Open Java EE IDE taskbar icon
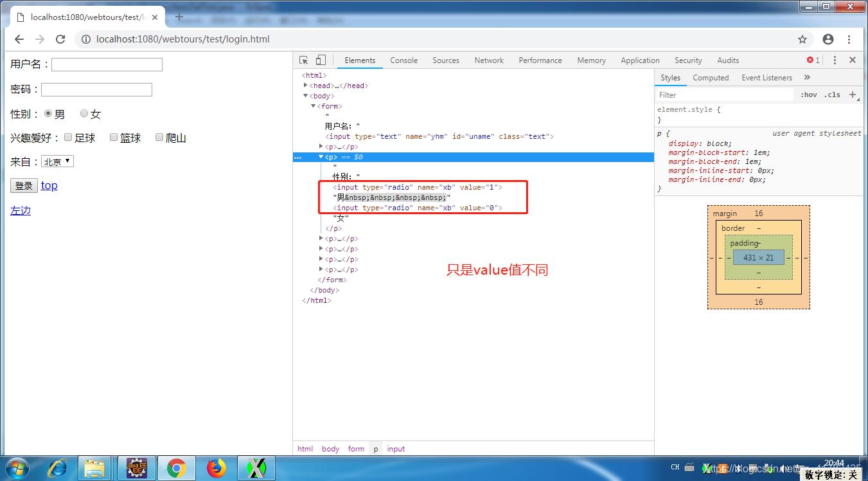Screen dimensions: 868x481 pyautogui.click(x=136, y=468)
